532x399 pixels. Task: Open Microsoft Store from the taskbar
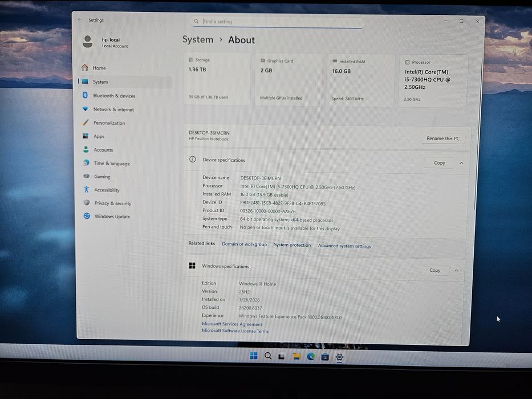coord(325,357)
